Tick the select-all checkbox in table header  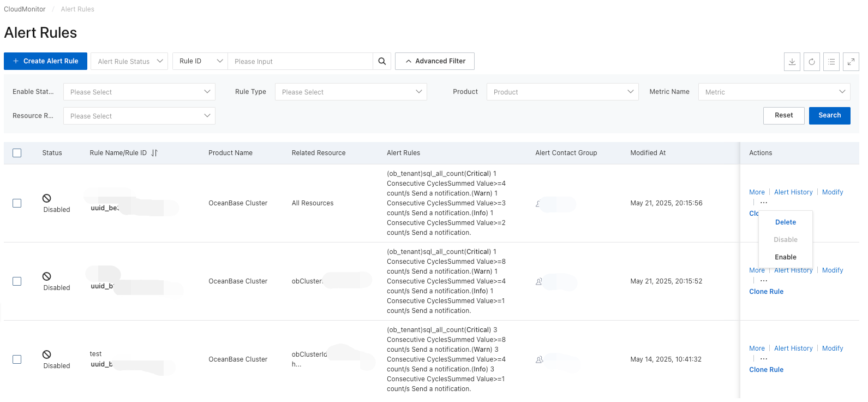pos(17,153)
